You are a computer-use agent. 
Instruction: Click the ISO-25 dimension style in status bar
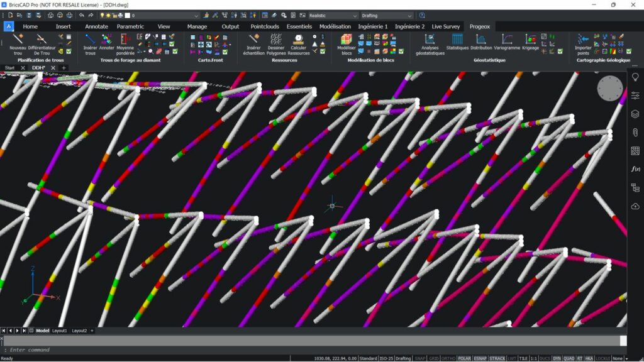pyautogui.click(x=386, y=358)
